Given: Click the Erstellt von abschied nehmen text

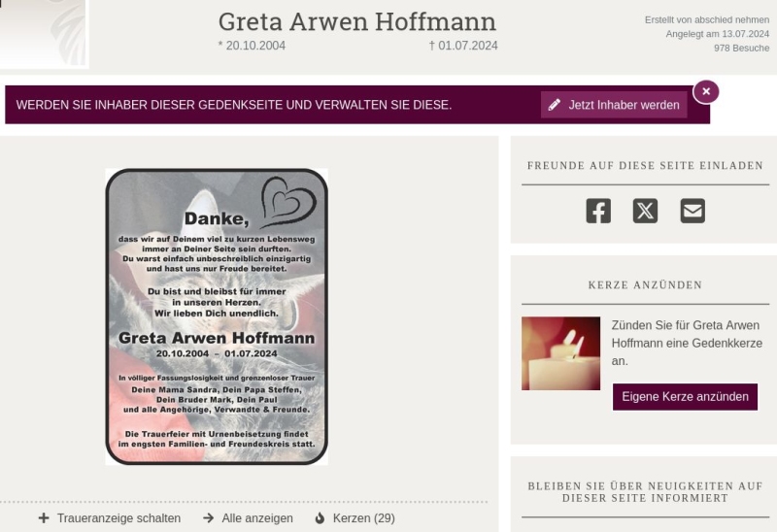Looking at the screenshot, I should tap(707, 19).
